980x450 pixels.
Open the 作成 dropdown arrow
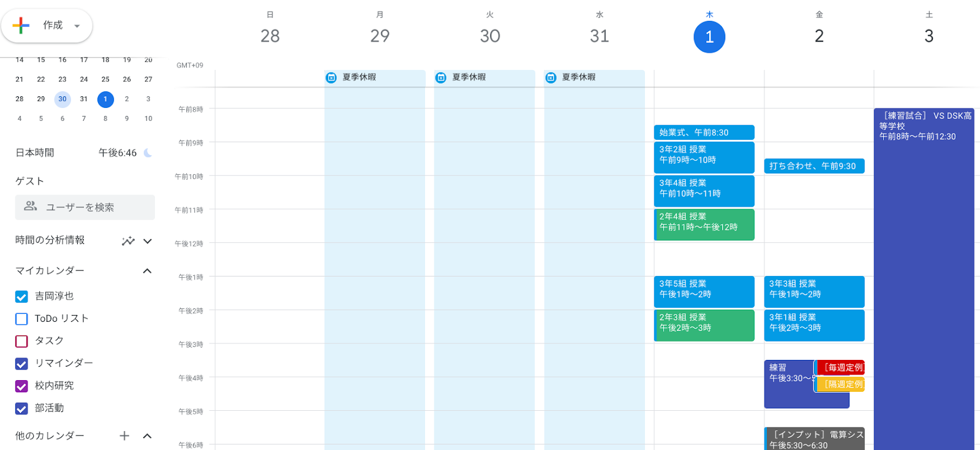click(77, 26)
